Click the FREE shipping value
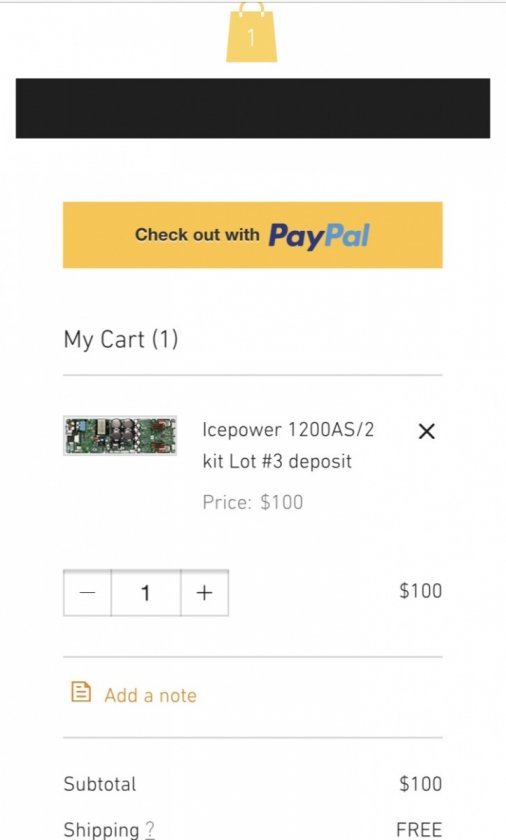This screenshot has height=840, width=506. (x=419, y=829)
